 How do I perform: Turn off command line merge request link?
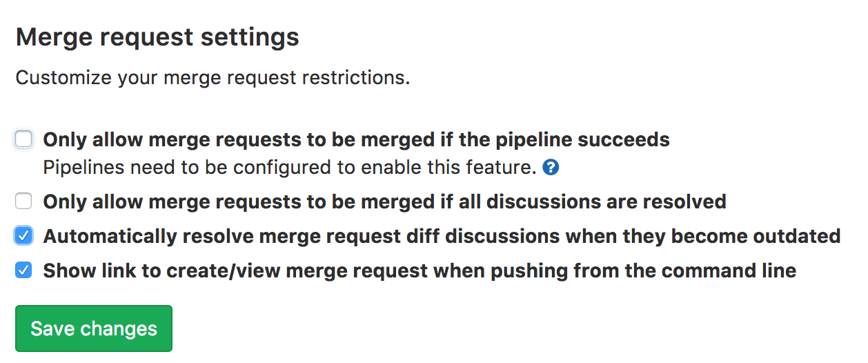tap(24, 271)
